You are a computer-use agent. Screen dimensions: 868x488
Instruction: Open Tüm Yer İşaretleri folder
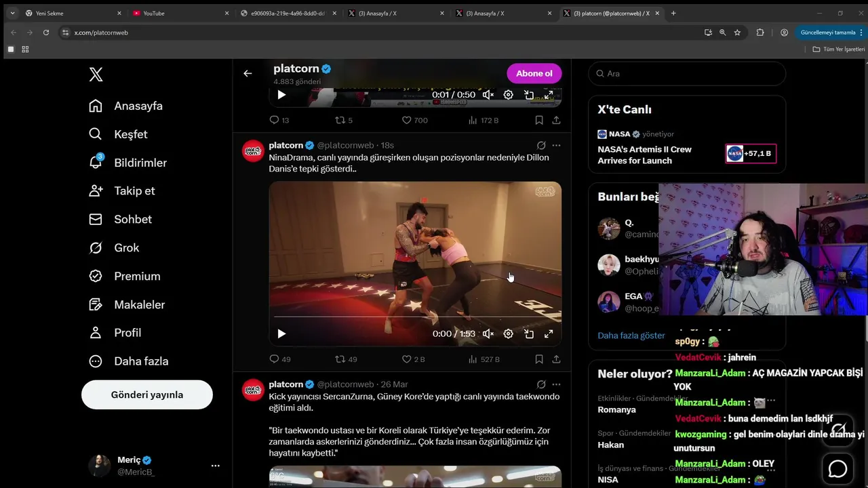click(839, 49)
